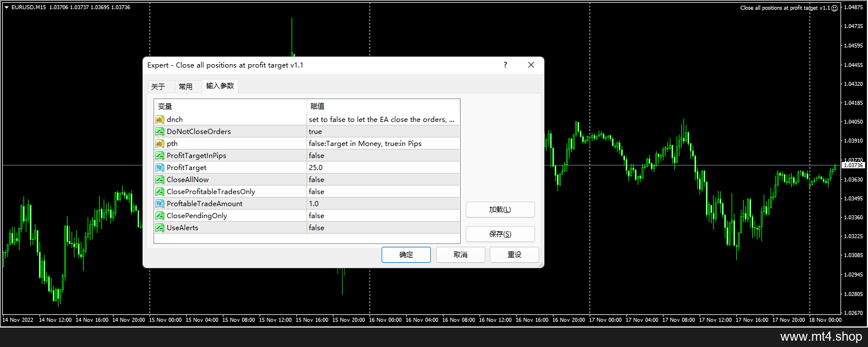Click the pth string variable icon
The width and height of the screenshot is (868, 347).
[x=160, y=144]
